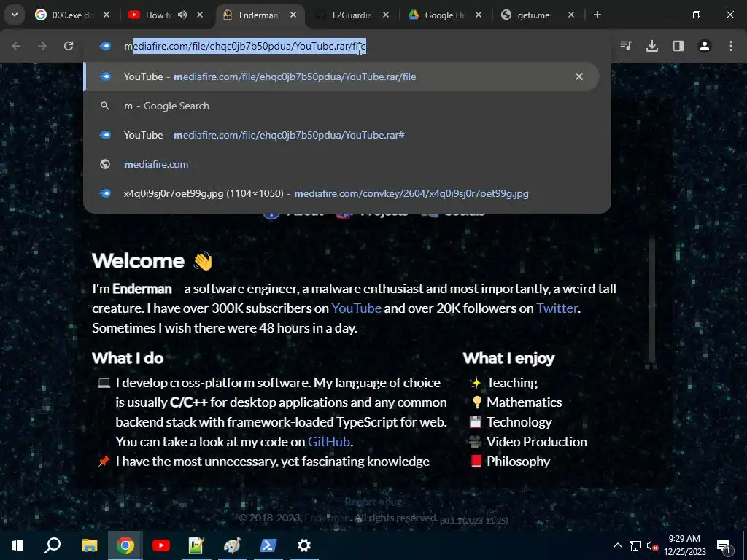Open the media controls icon

point(626,46)
